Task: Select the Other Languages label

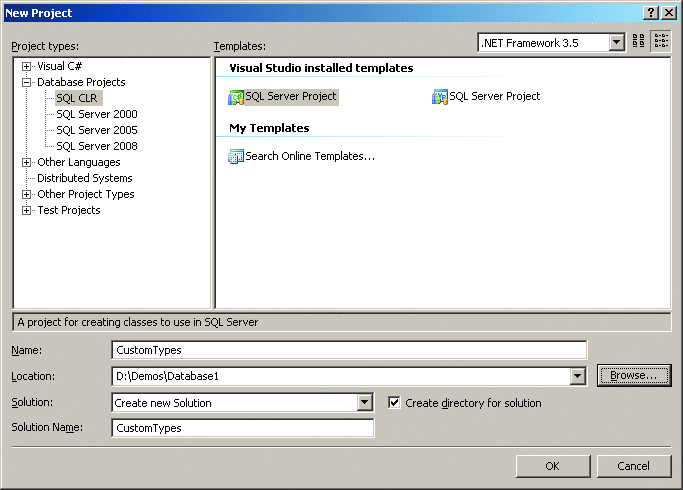Action: (78, 162)
